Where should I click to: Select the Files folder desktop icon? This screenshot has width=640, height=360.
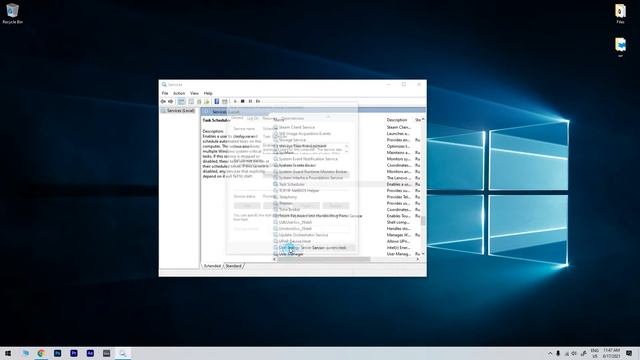620,13
